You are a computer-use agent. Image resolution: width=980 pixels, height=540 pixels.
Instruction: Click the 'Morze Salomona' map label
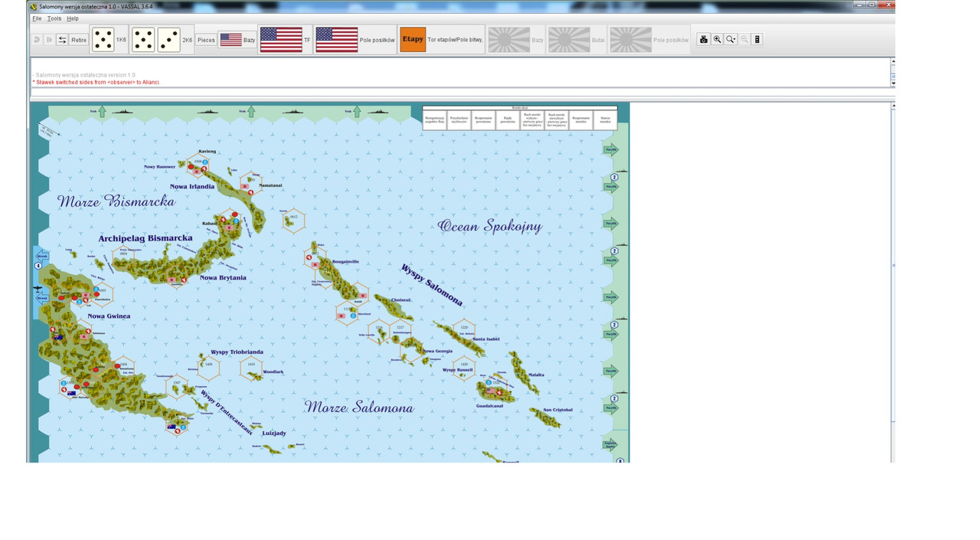pyautogui.click(x=359, y=407)
